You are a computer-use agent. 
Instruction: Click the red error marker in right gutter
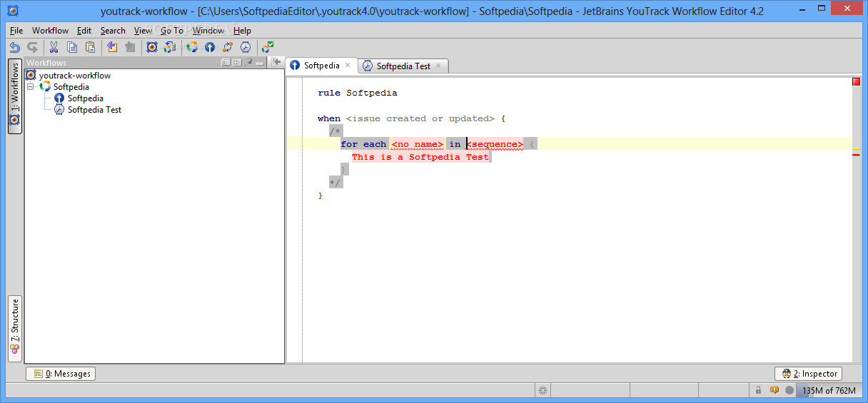pos(856,155)
